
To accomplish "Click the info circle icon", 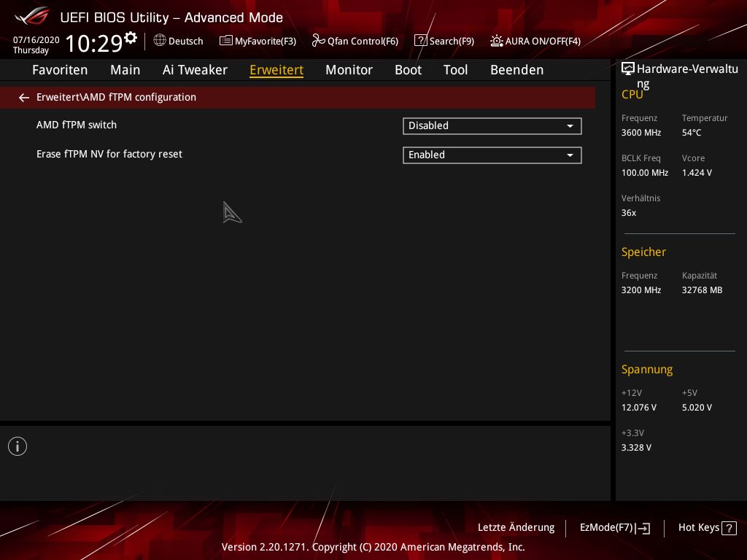I will [x=18, y=446].
